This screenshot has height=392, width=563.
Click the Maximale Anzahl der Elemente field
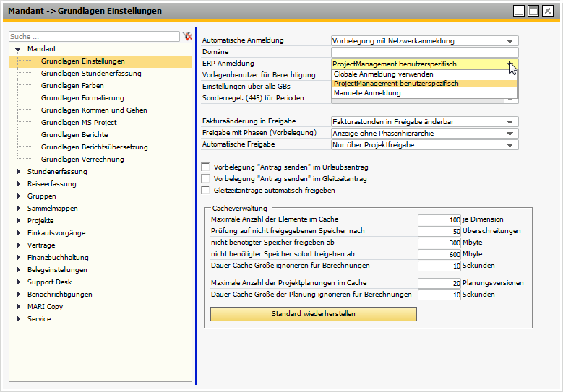(x=439, y=219)
